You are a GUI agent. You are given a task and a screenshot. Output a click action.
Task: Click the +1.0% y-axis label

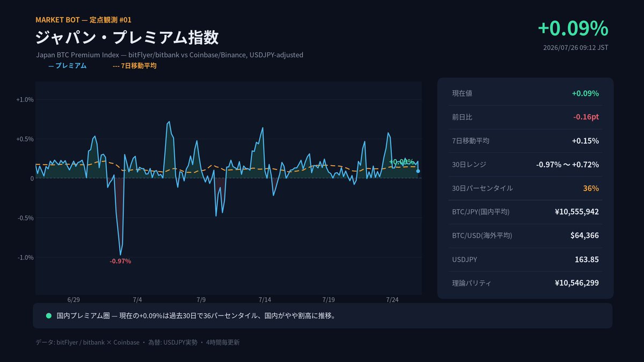pyautogui.click(x=25, y=100)
